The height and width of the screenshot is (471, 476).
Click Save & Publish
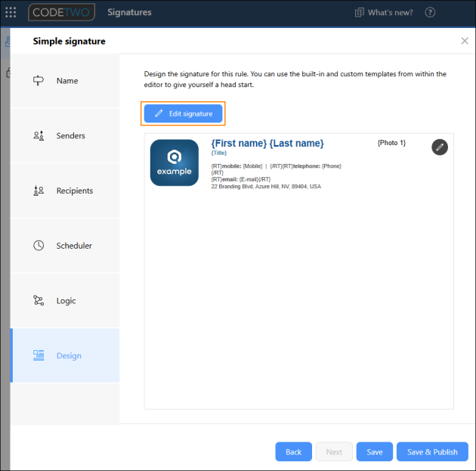point(432,451)
